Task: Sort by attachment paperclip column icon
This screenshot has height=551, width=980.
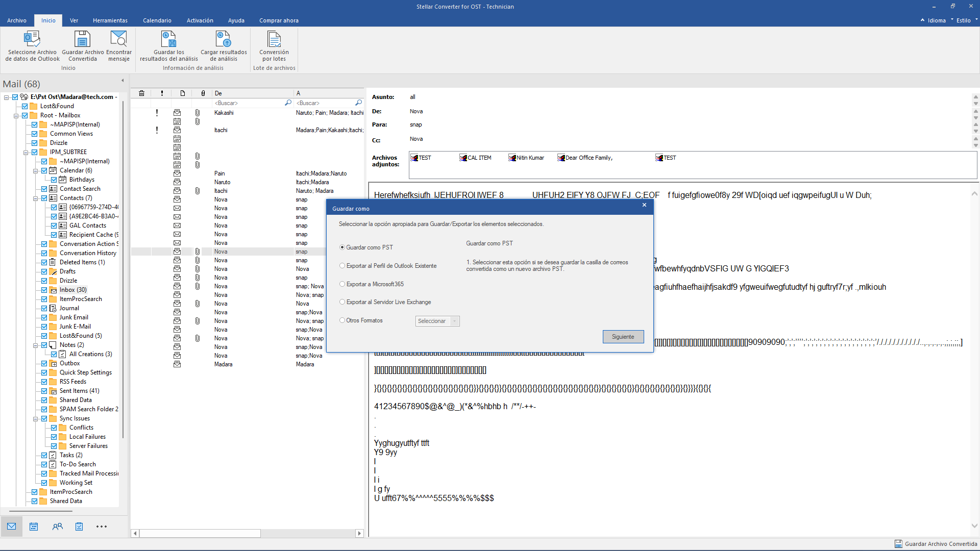Action: [203, 93]
